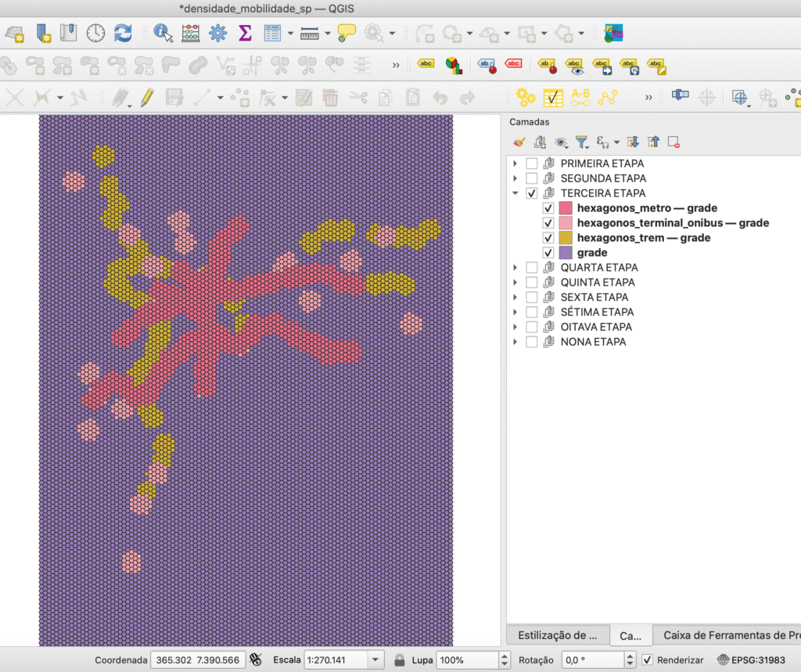Click Add Group icon in Camadas panel

point(540,142)
